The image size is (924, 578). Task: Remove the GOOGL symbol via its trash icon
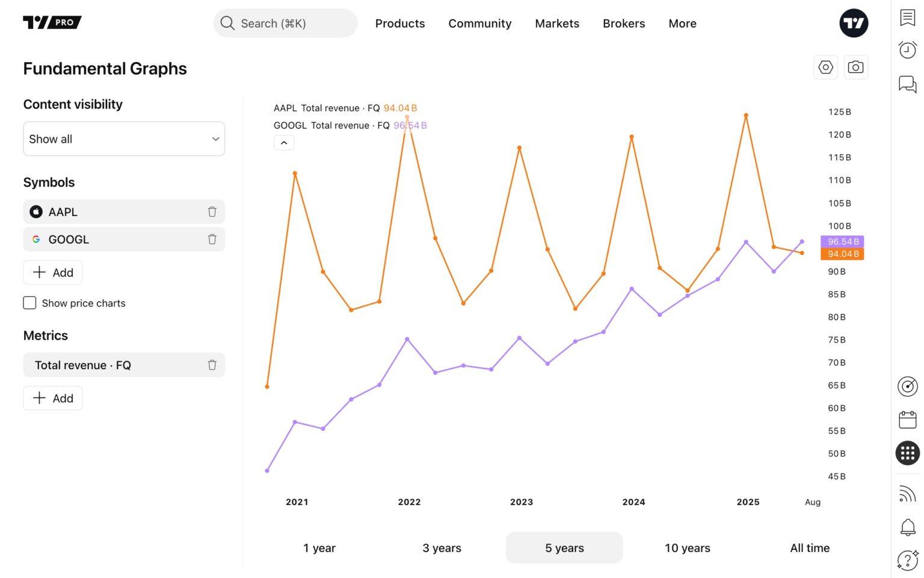click(212, 239)
